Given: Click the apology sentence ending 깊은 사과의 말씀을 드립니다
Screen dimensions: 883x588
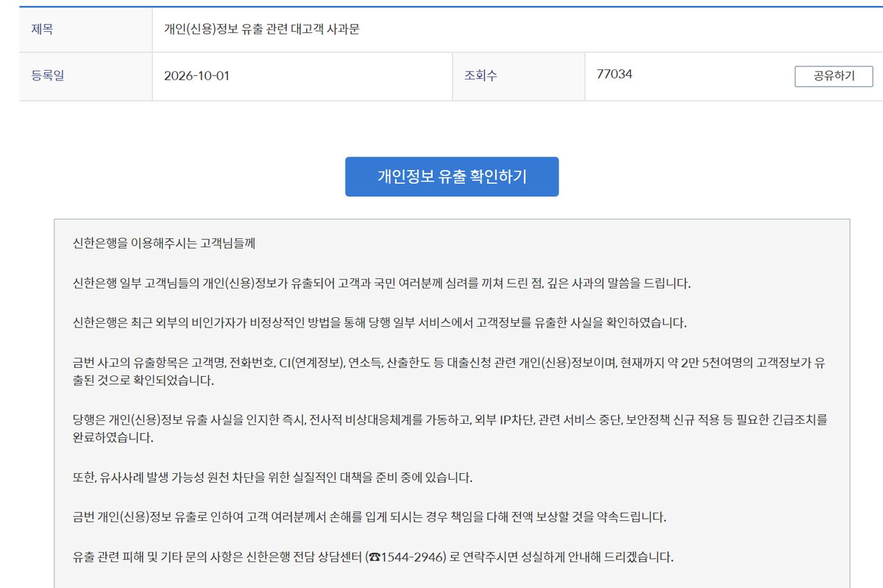Looking at the screenshot, I should pyautogui.click(x=382, y=283).
